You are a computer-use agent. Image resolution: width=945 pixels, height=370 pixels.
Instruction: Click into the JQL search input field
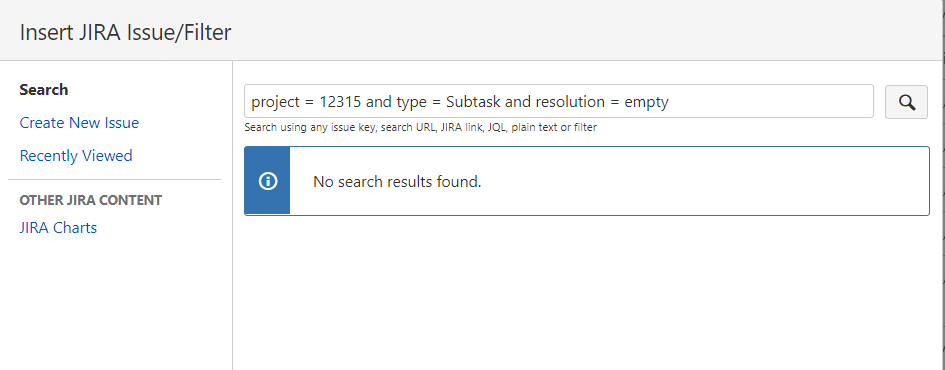coord(559,101)
